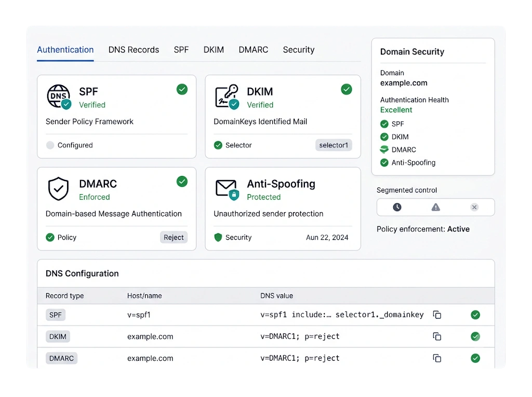Screen dimensions: 532x397
Task: Click the Domain Security panel heading
Action: [412, 51]
